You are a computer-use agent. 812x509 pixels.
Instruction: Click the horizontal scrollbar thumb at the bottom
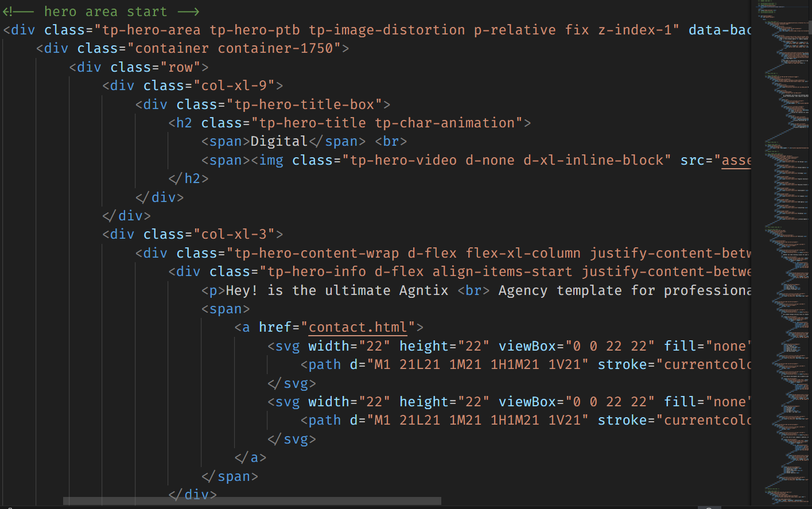252,501
